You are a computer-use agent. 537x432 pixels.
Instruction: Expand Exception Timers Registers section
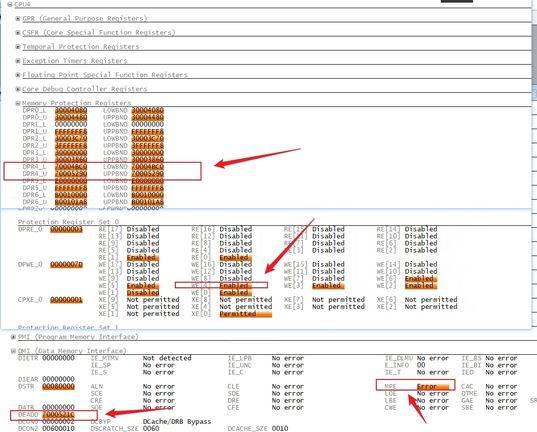tap(18, 61)
